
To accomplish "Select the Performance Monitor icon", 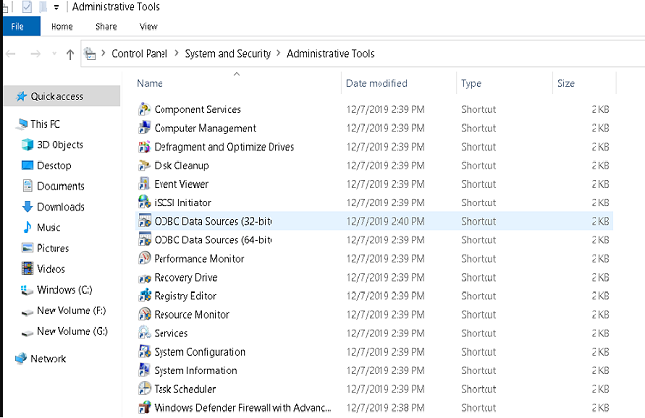I will click(x=144, y=258).
